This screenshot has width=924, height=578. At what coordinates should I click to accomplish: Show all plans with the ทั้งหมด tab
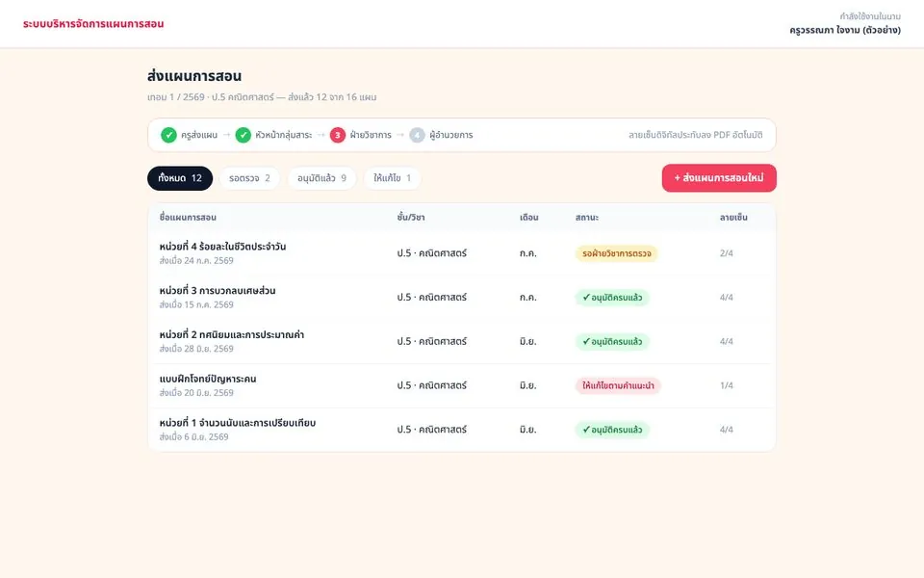pyautogui.click(x=180, y=178)
